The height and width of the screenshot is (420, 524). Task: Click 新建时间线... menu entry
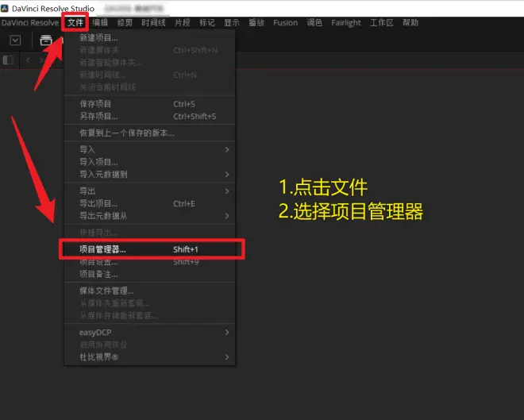(x=149, y=75)
